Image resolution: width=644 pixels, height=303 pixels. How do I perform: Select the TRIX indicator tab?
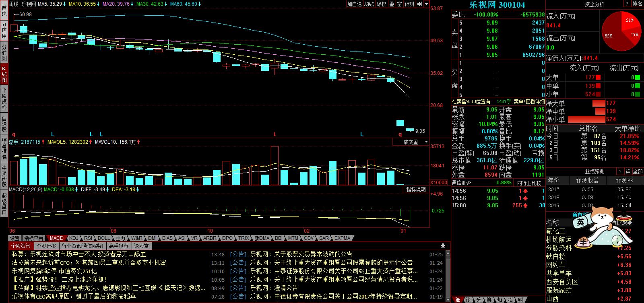[243, 238]
